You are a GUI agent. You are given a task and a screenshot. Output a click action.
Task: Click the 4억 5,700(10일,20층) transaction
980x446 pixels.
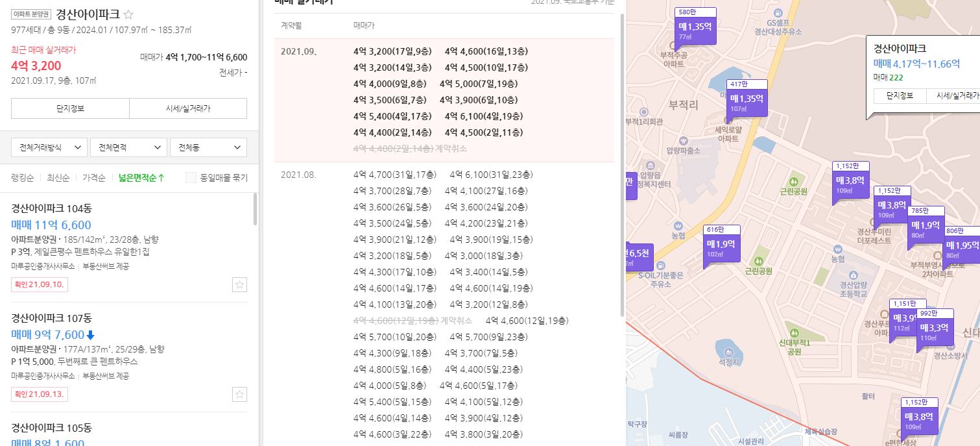395,337
